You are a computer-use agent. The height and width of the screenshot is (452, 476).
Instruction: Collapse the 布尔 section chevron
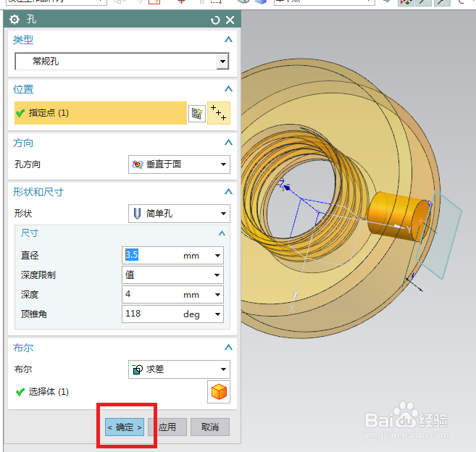[228, 347]
